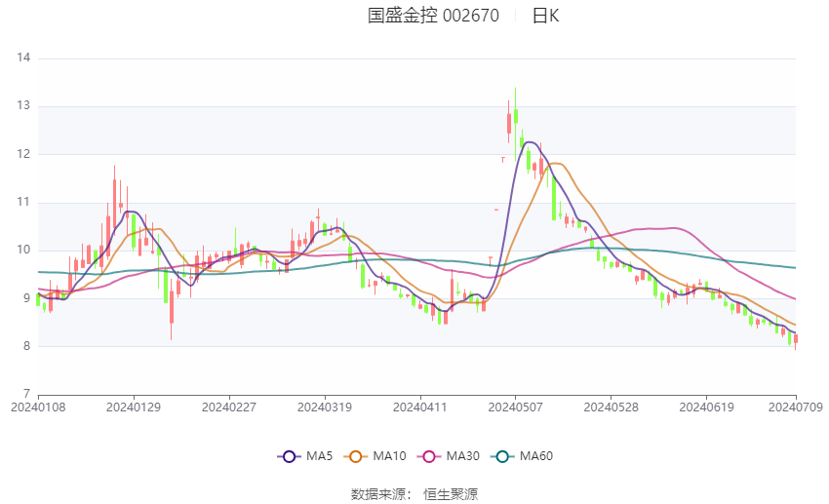Click the last candlestick at 20240709

[x=796, y=341]
